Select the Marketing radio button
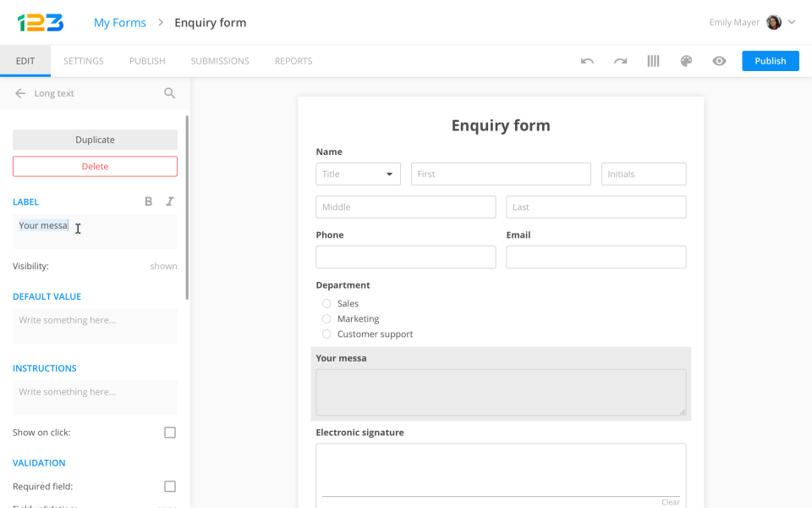The image size is (812, 508). coord(326,318)
